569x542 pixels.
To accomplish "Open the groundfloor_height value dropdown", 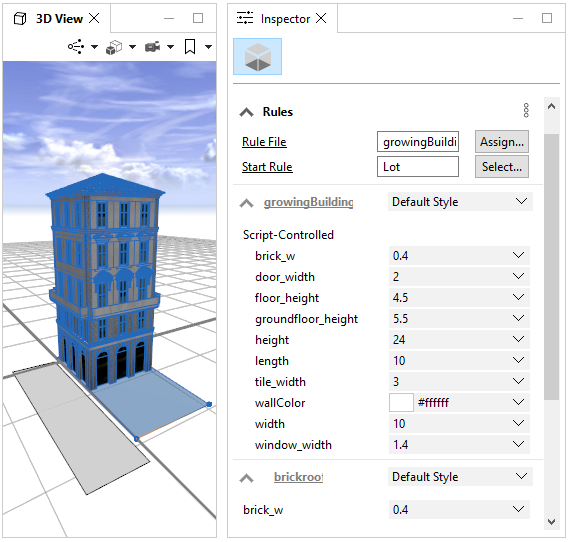I will click(459, 319).
